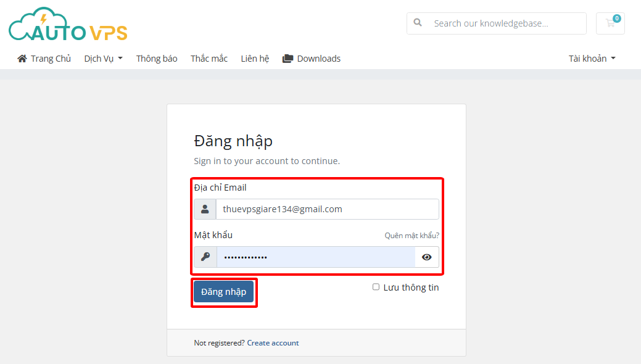
Task: Click the Địa chỉ Email label
Action: (x=220, y=188)
